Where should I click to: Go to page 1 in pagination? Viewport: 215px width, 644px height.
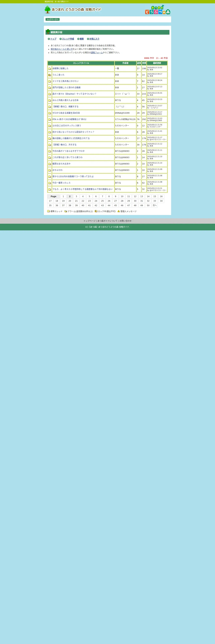pyautogui.click(x=63, y=196)
